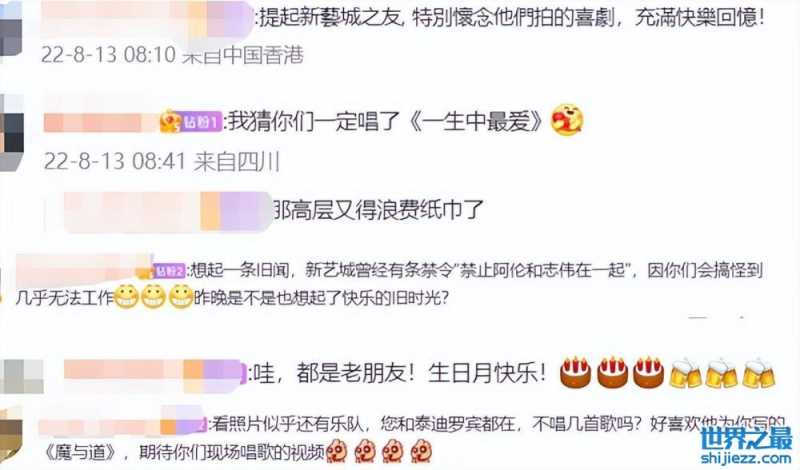Open the avatar beside the 生日月快乐 comment
The width and height of the screenshot is (800, 470).
coord(21,377)
